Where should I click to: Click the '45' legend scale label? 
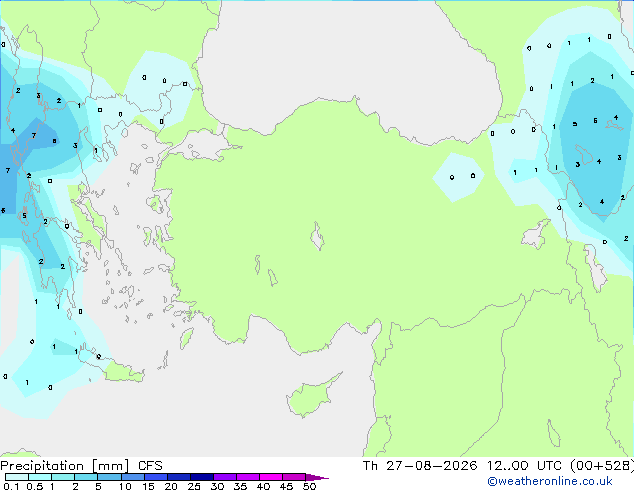coord(286,486)
